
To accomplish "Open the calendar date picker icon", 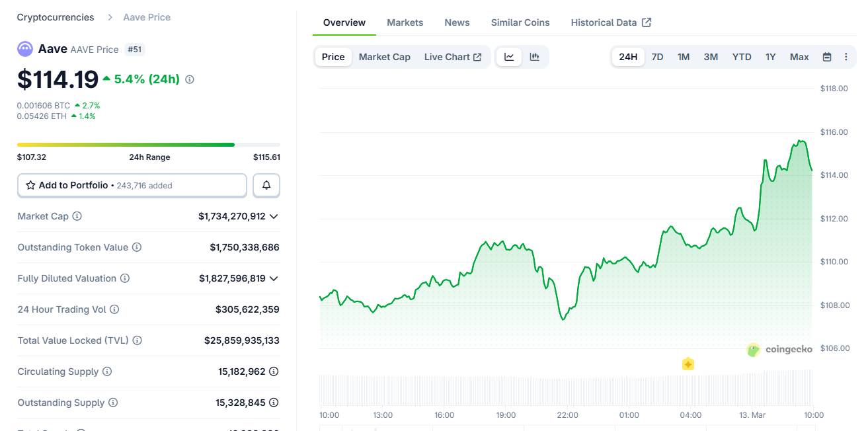I will click(x=826, y=57).
